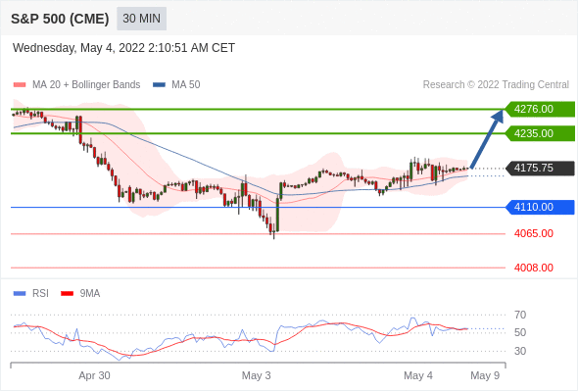This screenshot has height=392, width=578.
Task: Click the red MA 20 Bollinger Bands swatch
Action: (x=20, y=85)
